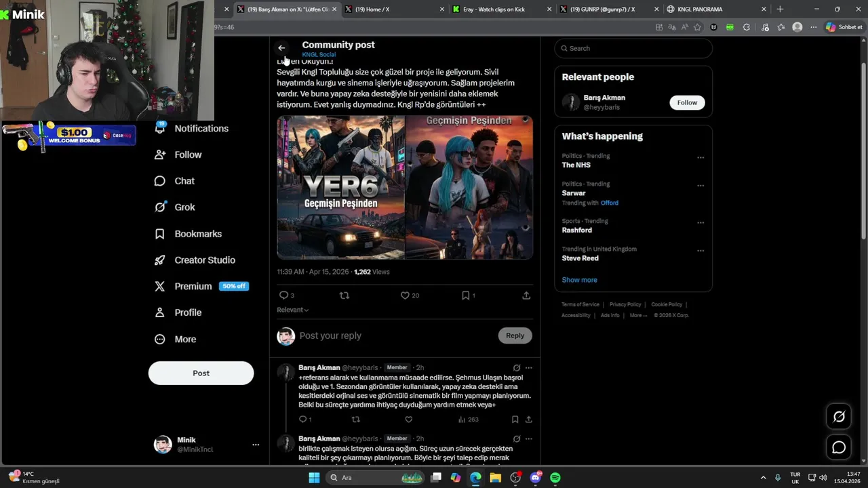This screenshot has width=868, height=488.
Task: Open Profile in the sidebar
Action: [178, 312]
